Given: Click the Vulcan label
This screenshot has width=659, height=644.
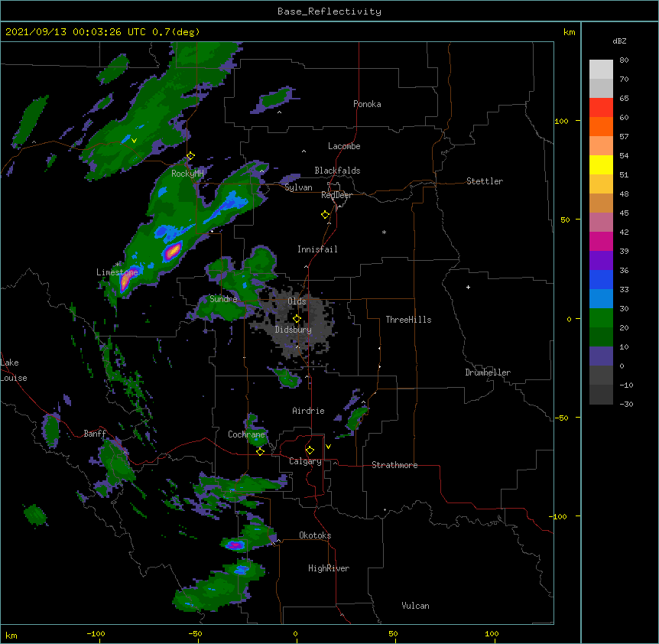Looking at the screenshot, I should point(415,606).
